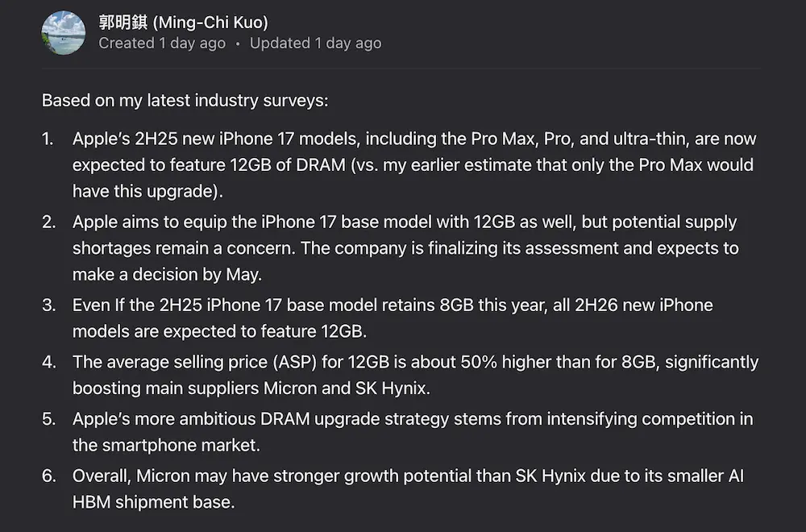Click the list number 3 marker

[48, 305]
